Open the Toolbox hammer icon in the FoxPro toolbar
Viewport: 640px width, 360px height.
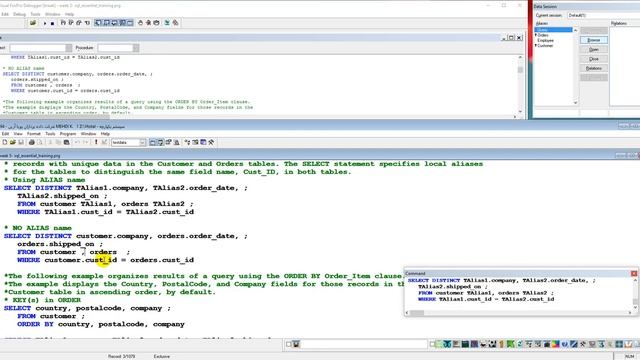point(211,142)
